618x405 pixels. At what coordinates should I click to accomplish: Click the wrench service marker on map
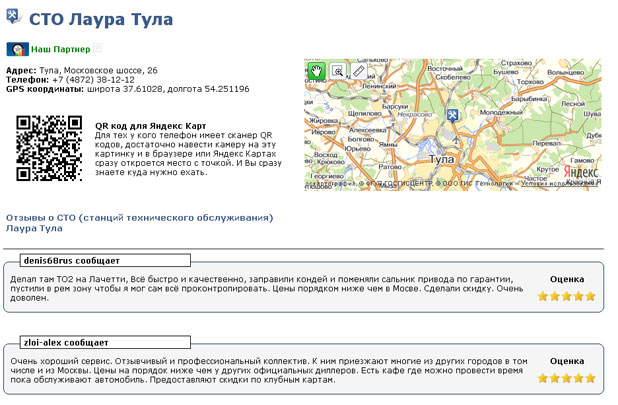tap(453, 117)
